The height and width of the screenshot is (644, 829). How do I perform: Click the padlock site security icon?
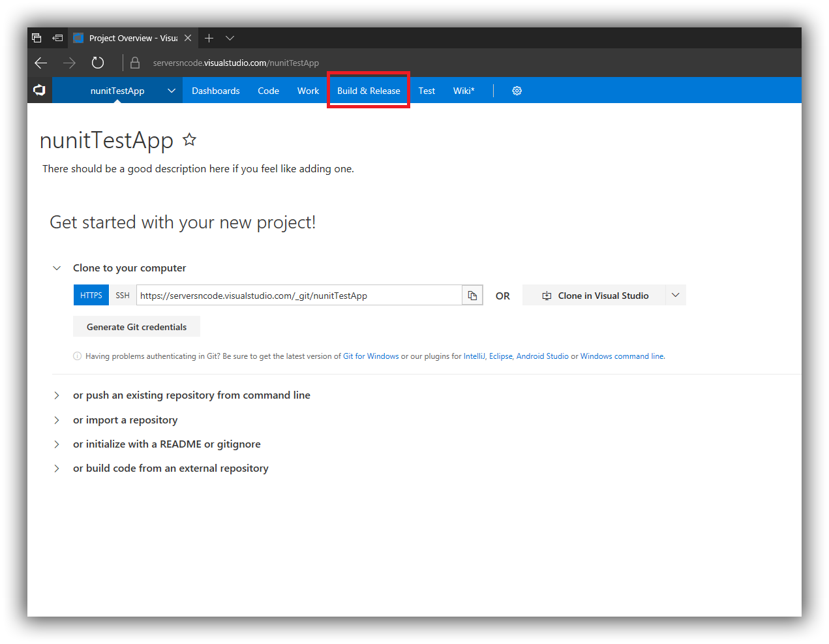135,63
